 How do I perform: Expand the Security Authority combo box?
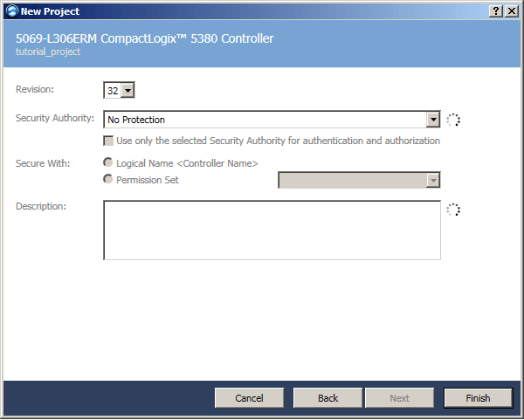click(x=433, y=120)
